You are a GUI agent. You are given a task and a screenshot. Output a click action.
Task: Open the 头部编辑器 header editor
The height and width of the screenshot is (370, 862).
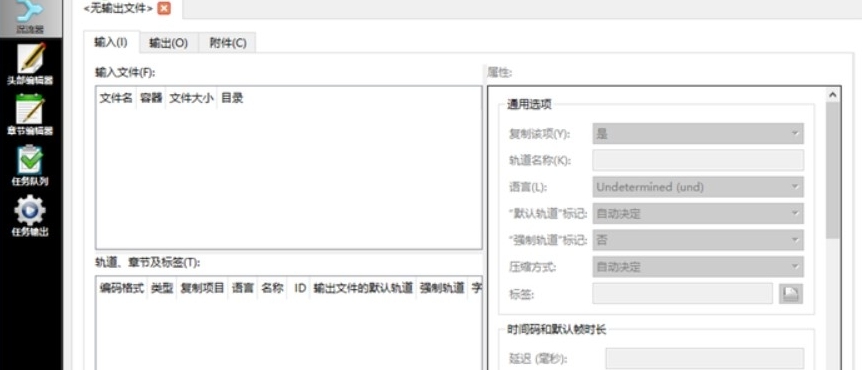30,64
